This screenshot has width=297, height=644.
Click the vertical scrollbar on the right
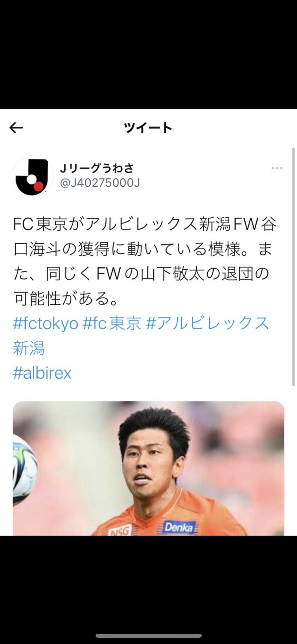[x=293, y=267]
